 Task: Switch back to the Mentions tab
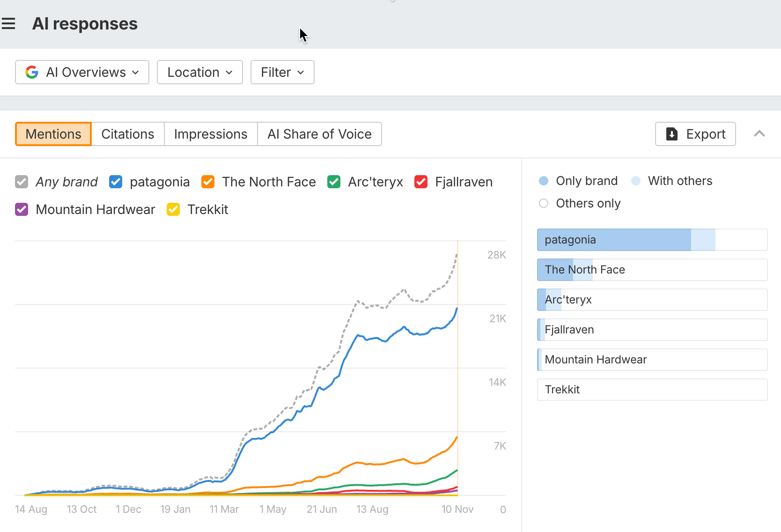click(53, 134)
